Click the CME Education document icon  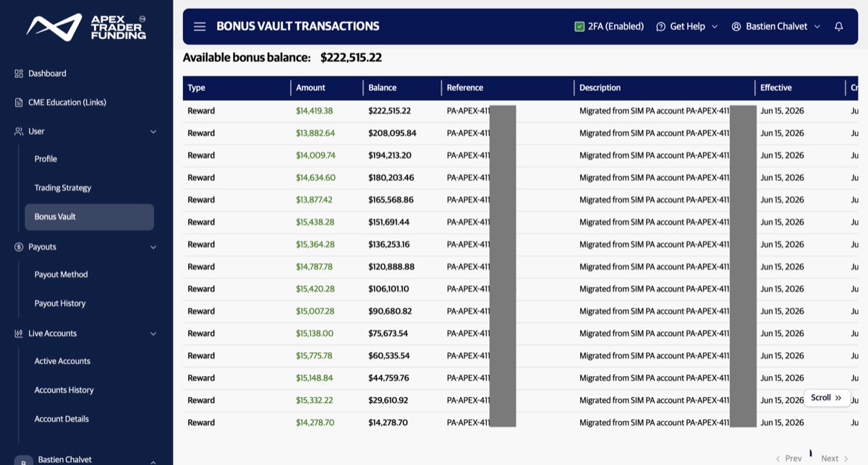coord(19,103)
